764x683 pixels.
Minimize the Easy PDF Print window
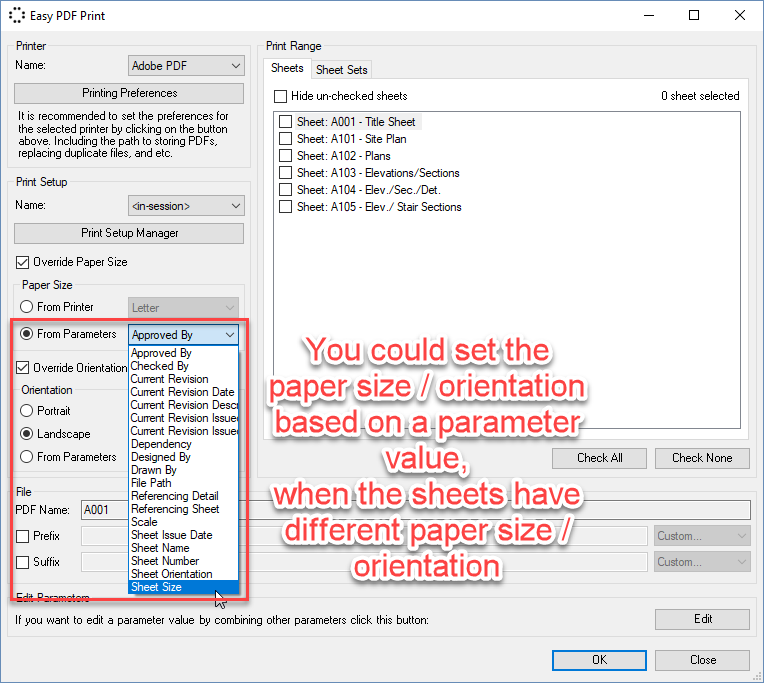(649, 15)
